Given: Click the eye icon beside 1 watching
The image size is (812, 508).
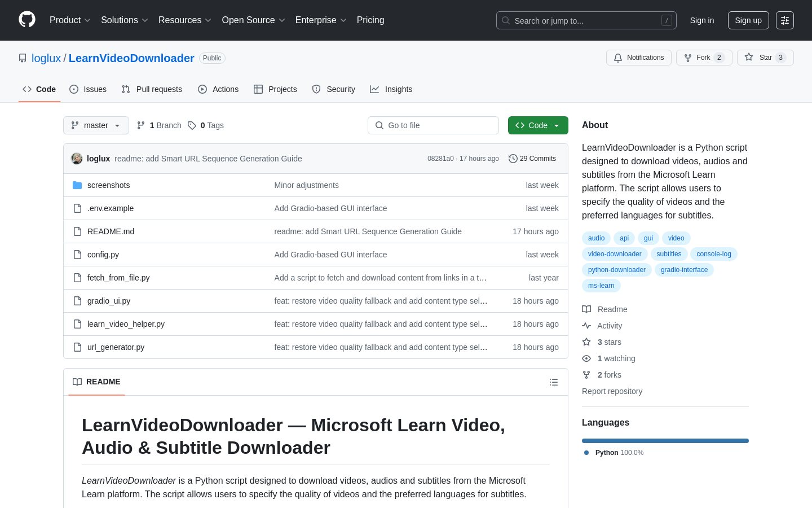Looking at the screenshot, I should (x=586, y=358).
